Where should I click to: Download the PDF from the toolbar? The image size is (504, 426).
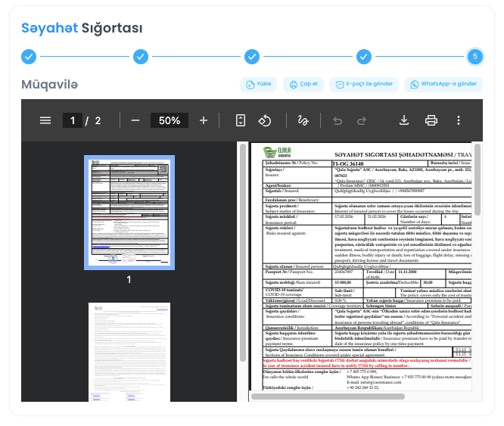coord(404,120)
